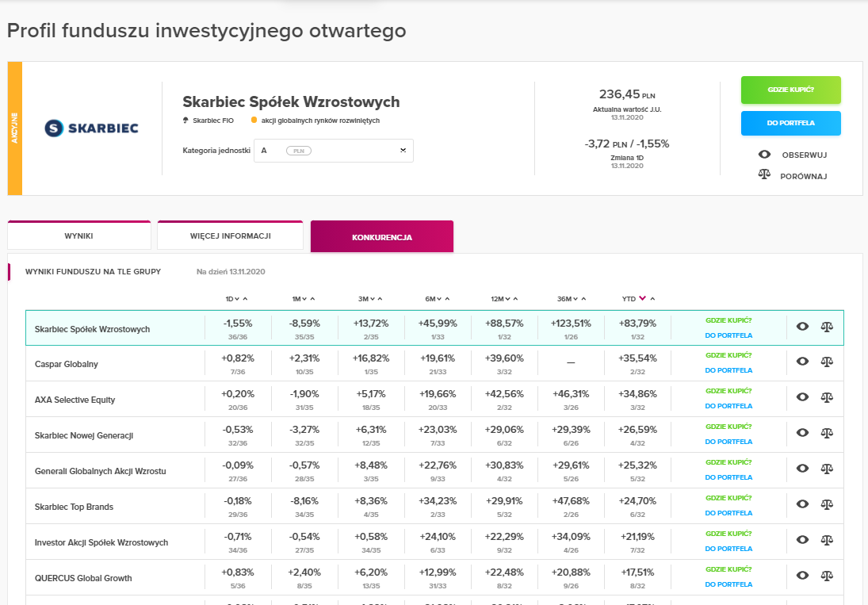The height and width of the screenshot is (605, 868).
Task: Toggle the watch eye for Skarbiec Nowej Generacji
Action: point(802,433)
